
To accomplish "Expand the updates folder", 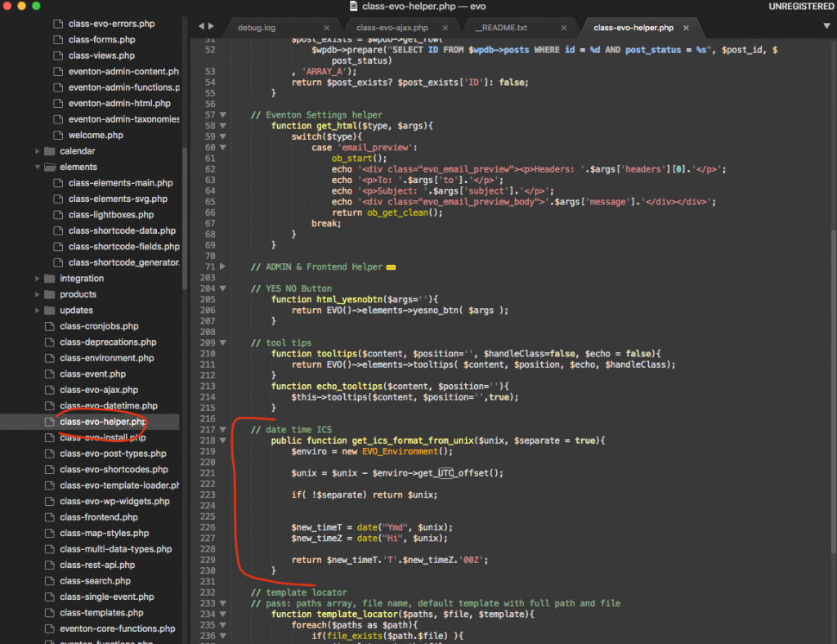I will (x=37, y=311).
